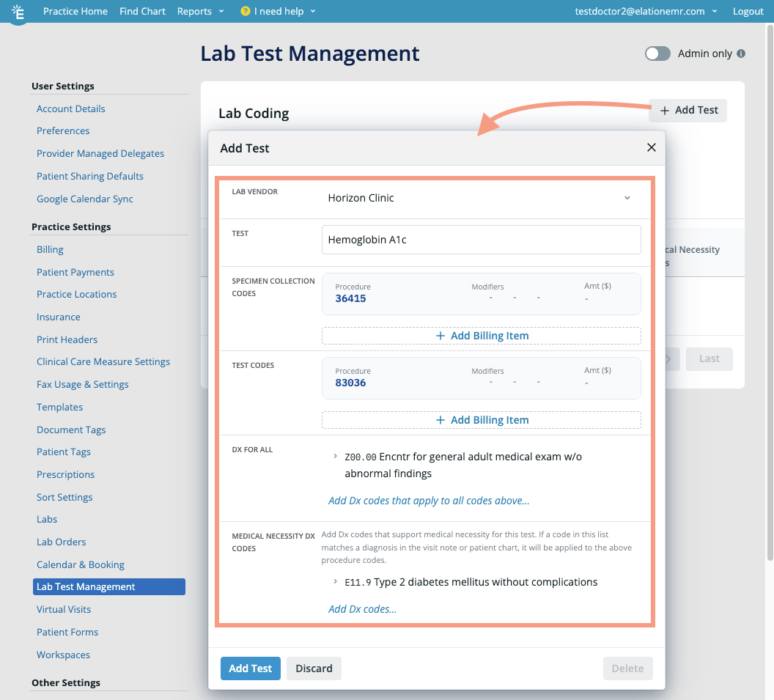Close the Add Test dialog

[x=652, y=147]
